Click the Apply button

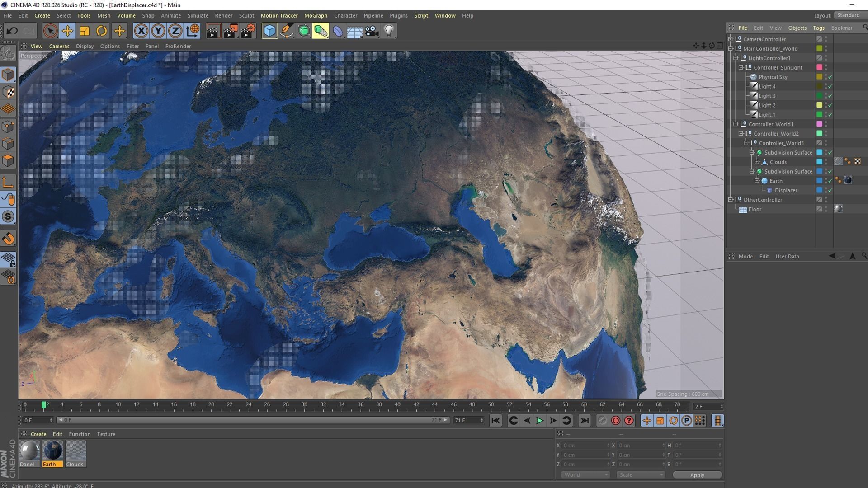pyautogui.click(x=697, y=475)
